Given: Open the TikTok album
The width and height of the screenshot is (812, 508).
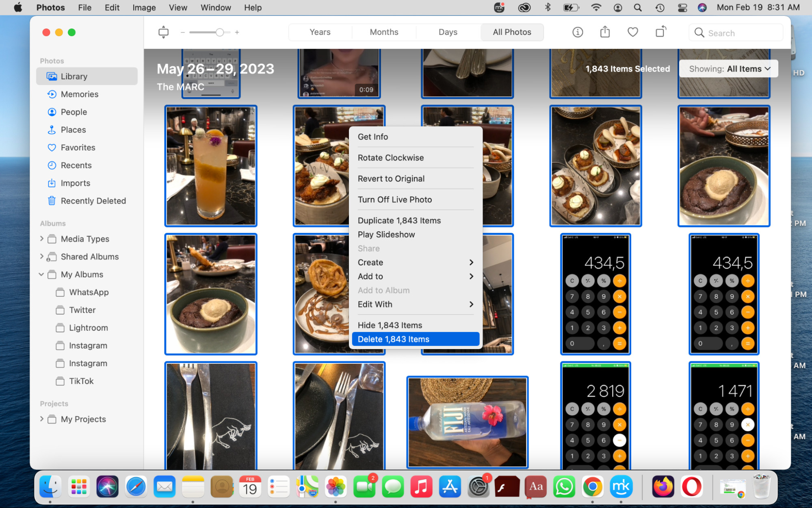Looking at the screenshot, I should pos(81,381).
